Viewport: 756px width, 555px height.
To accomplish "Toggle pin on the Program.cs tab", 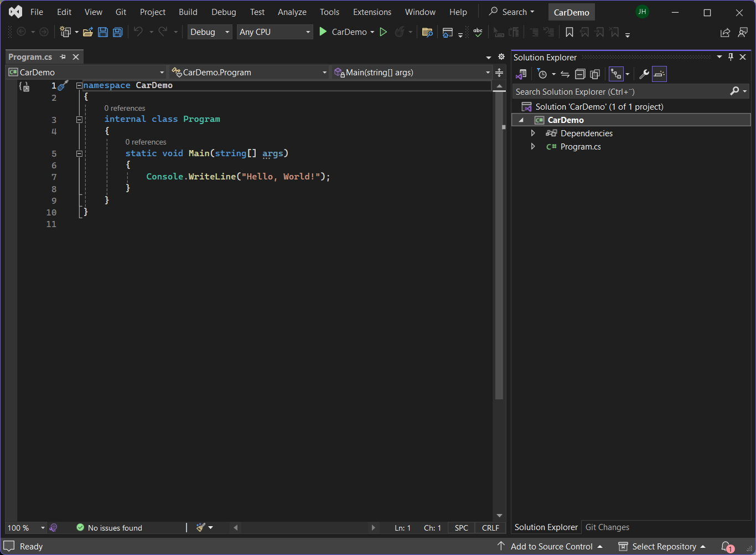I will coord(63,57).
